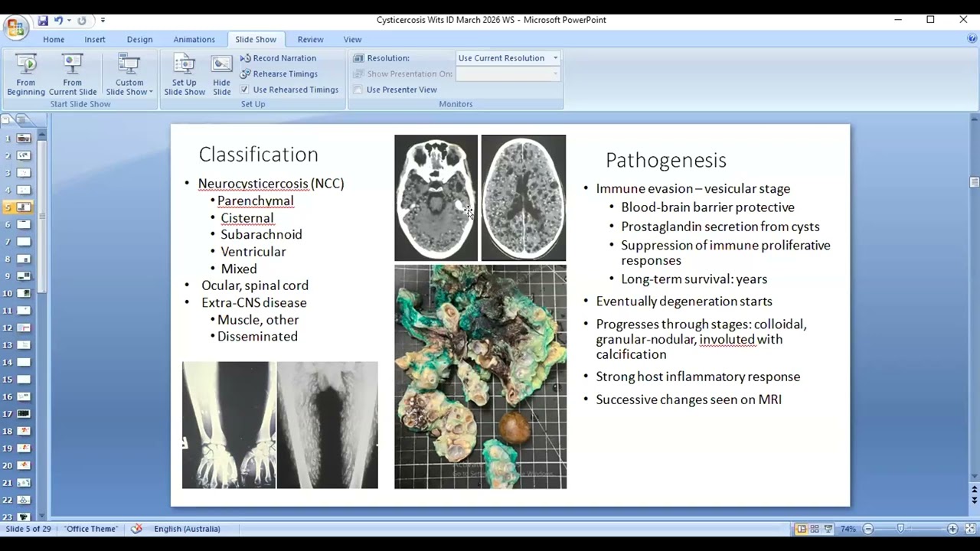Select slide 9 thumbnail in slide panel

pos(24,276)
